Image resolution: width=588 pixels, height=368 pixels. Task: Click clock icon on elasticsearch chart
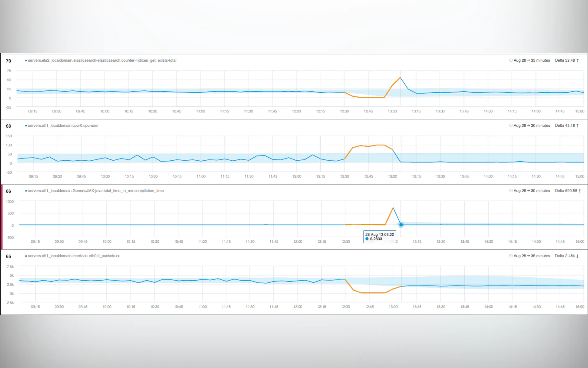511,60
